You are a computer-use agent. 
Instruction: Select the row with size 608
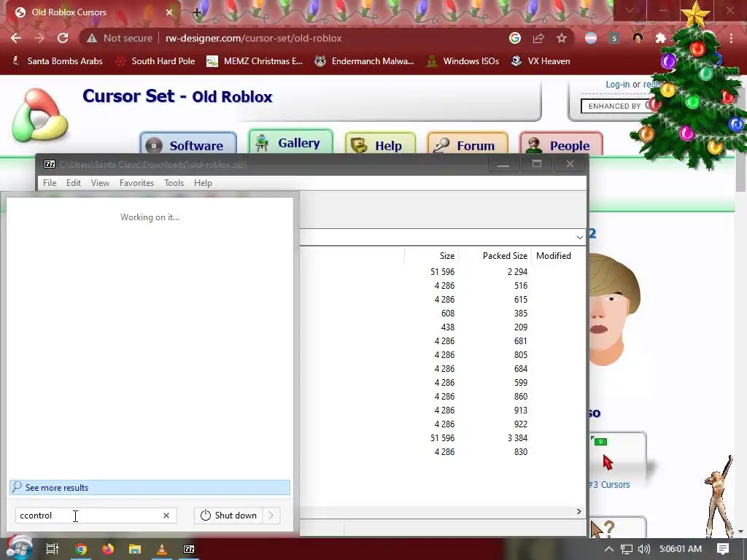click(x=443, y=314)
